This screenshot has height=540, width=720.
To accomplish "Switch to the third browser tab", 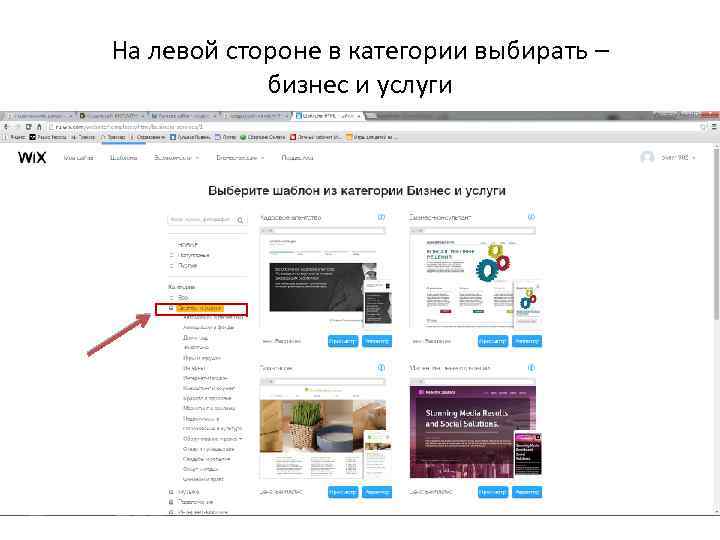I will (184, 116).
